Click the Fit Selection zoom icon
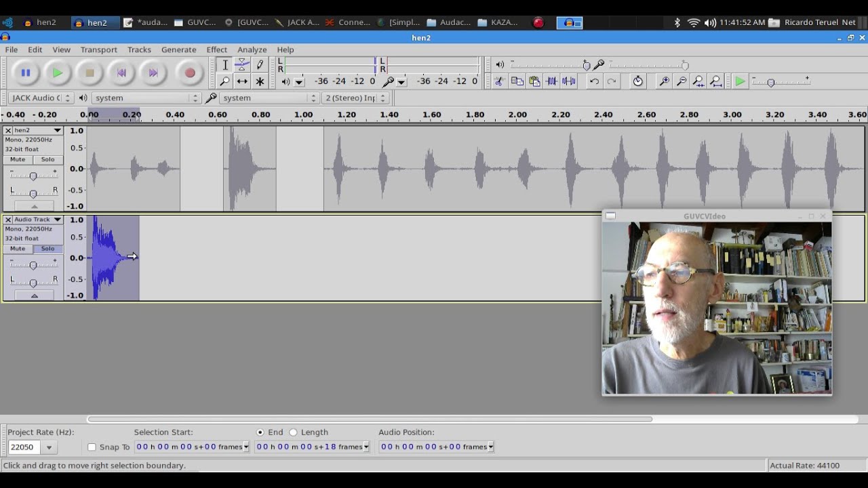This screenshot has height=488, width=868. click(698, 81)
